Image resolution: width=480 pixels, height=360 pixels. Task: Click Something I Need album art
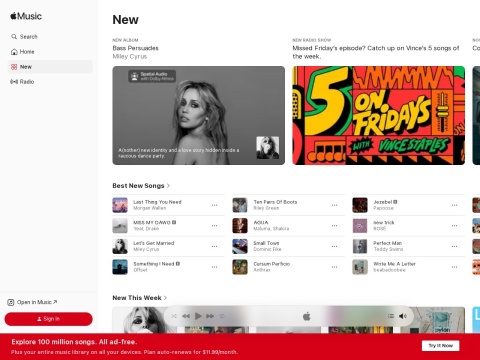tap(120, 267)
